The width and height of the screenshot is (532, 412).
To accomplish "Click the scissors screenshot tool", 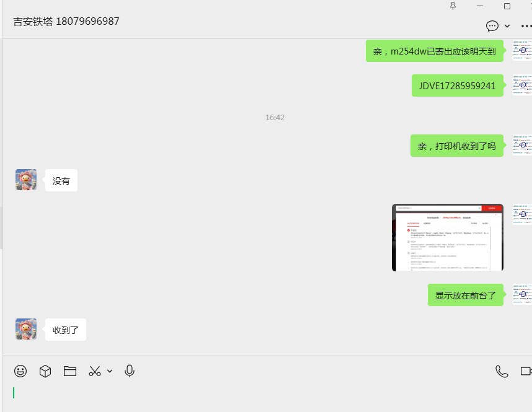I will [94, 371].
